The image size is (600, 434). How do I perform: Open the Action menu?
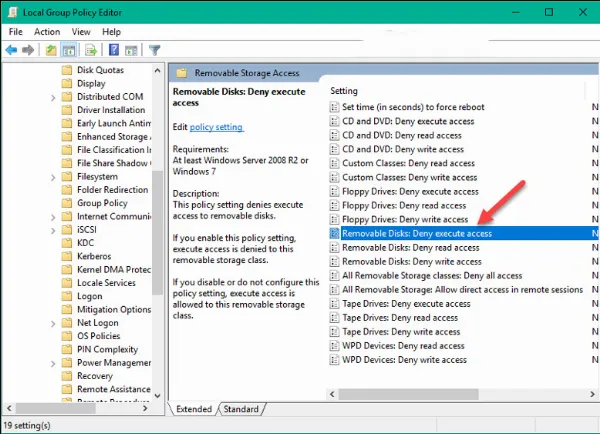tap(47, 31)
